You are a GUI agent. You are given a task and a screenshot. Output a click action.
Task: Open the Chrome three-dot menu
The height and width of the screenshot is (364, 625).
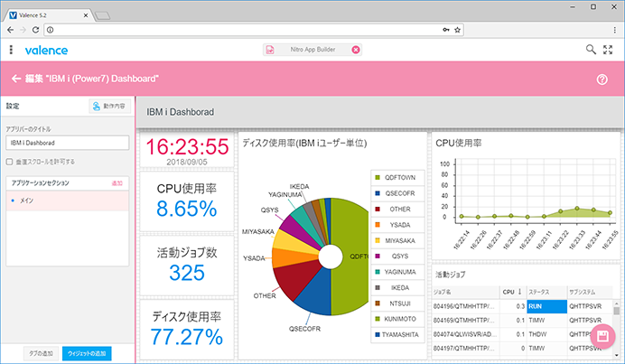tap(615, 30)
